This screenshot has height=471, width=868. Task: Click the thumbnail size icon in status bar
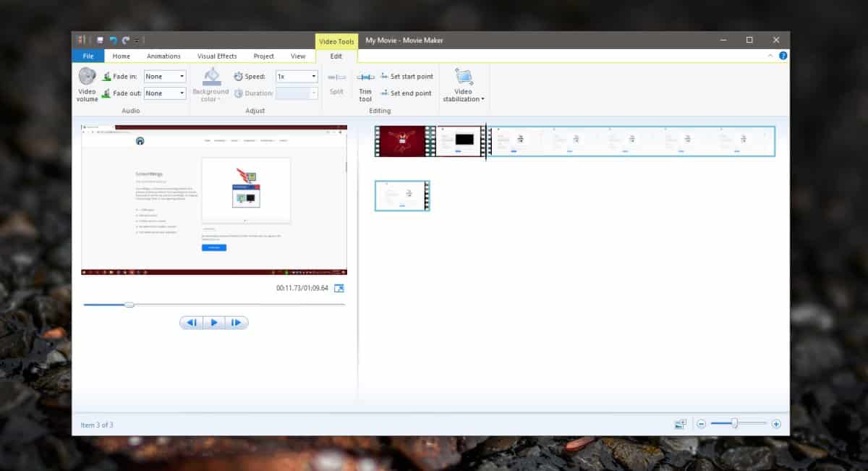[x=680, y=424]
